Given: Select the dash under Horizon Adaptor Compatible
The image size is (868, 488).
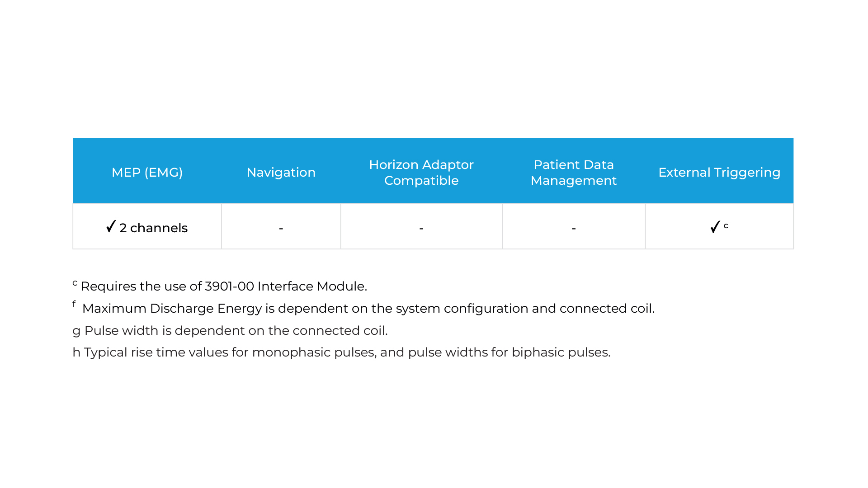Looking at the screenshot, I should click(x=421, y=228).
